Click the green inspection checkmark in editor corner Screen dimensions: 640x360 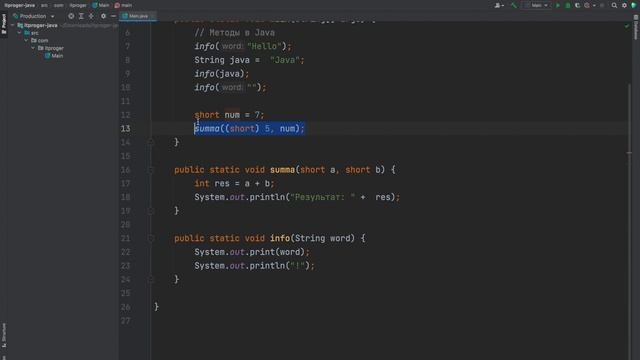click(627, 26)
